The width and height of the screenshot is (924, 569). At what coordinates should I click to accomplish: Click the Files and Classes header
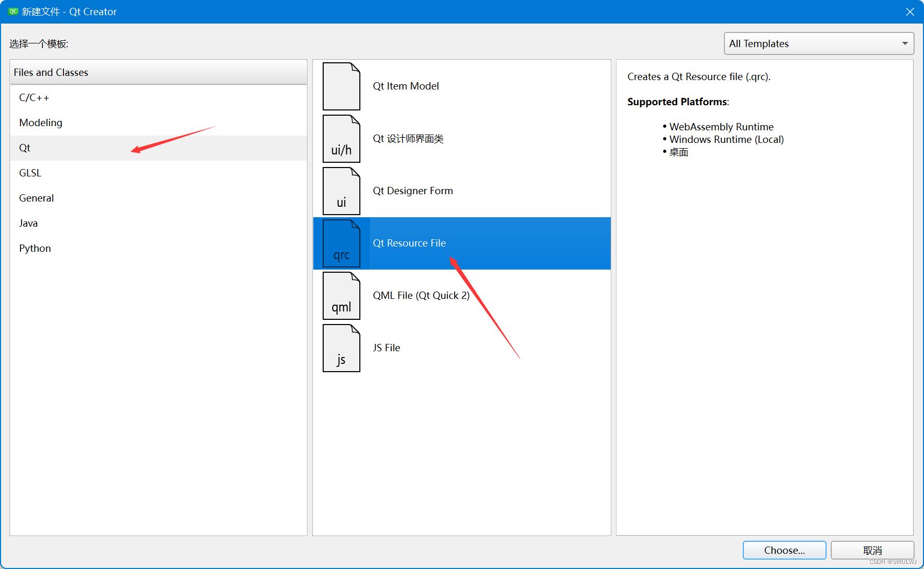click(x=158, y=72)
